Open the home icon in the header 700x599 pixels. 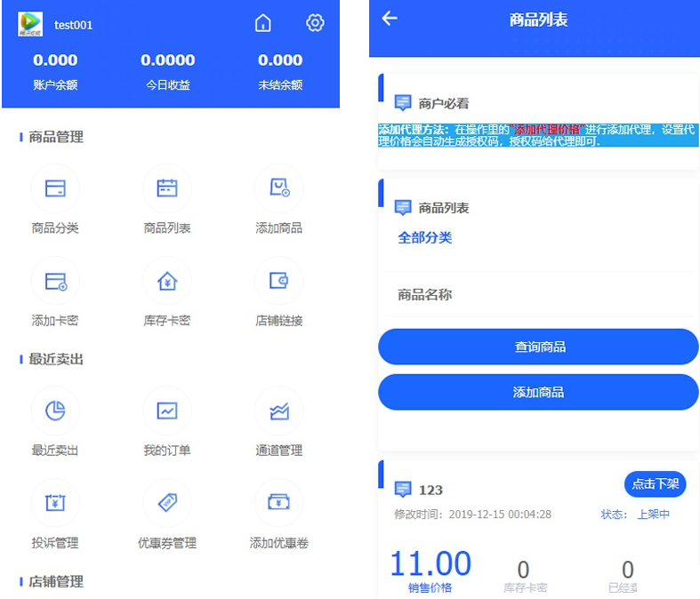[263, 23]
